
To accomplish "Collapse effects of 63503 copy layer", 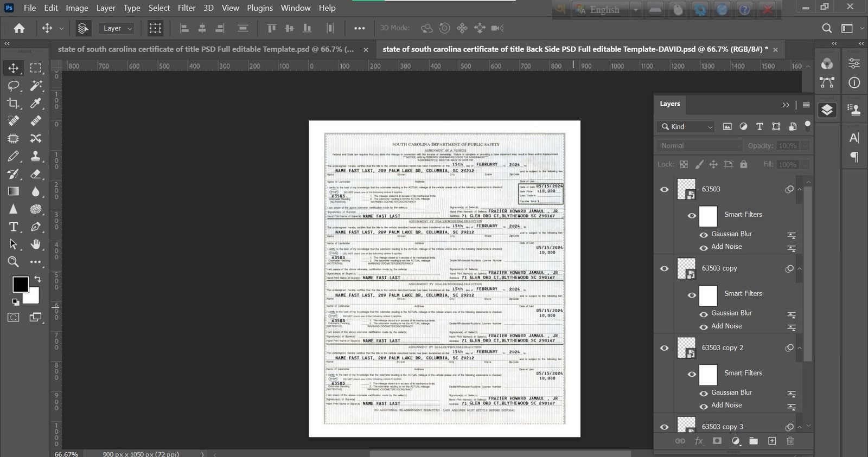I will [799, 268].
